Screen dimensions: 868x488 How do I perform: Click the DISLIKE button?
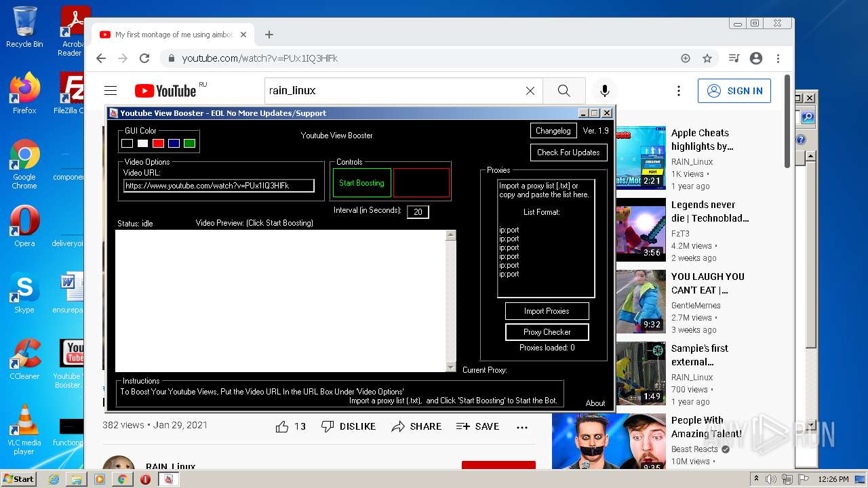click(348, 426)
